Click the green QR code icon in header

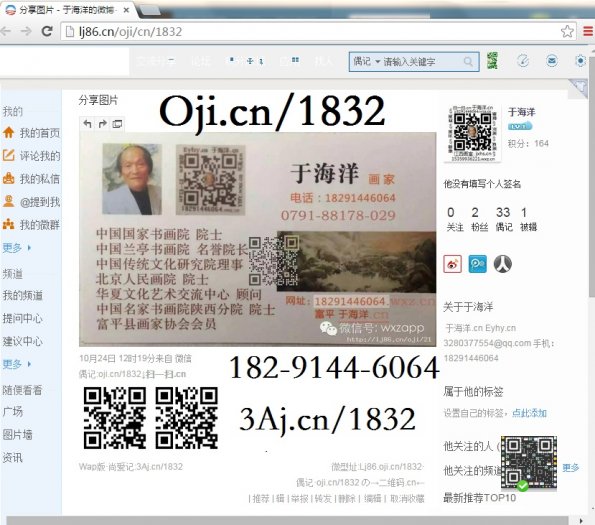coord(493,61)
